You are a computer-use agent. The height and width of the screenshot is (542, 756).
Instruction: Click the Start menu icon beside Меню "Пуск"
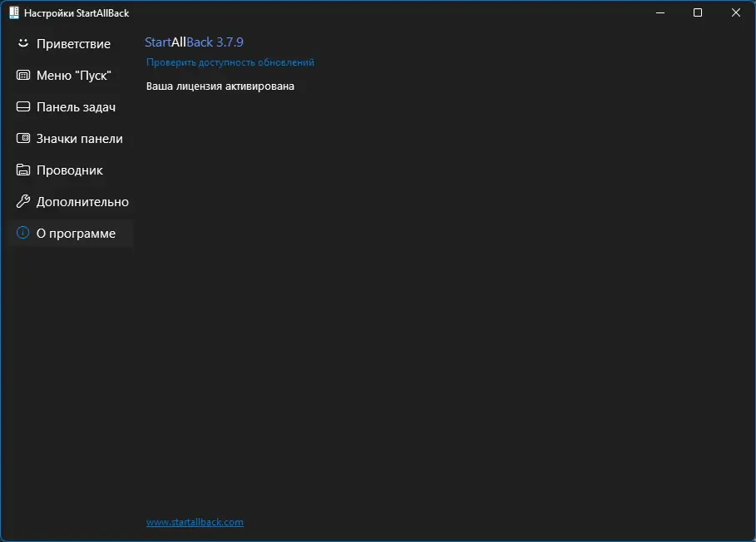(x=23, y=75)
